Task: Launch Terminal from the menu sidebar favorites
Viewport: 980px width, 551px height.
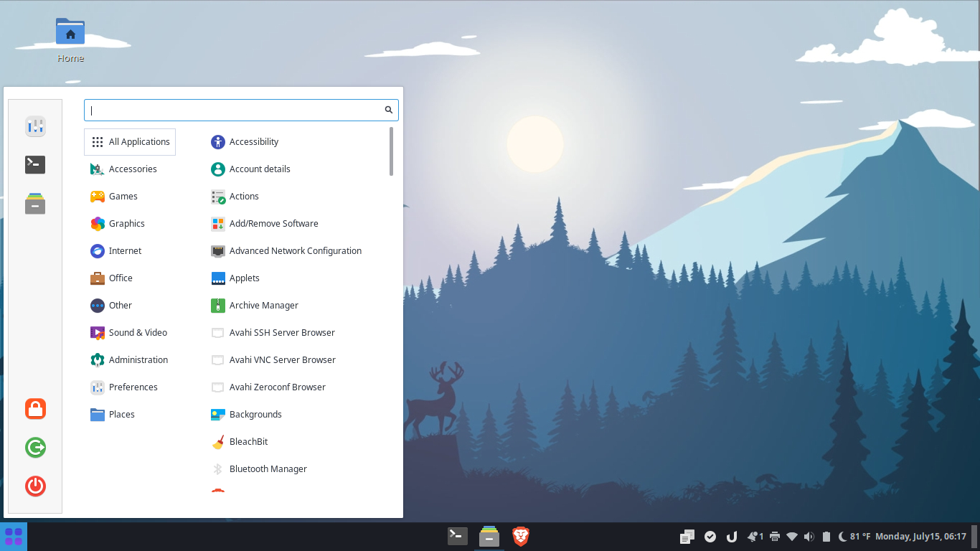Action: tap(35, 164)
